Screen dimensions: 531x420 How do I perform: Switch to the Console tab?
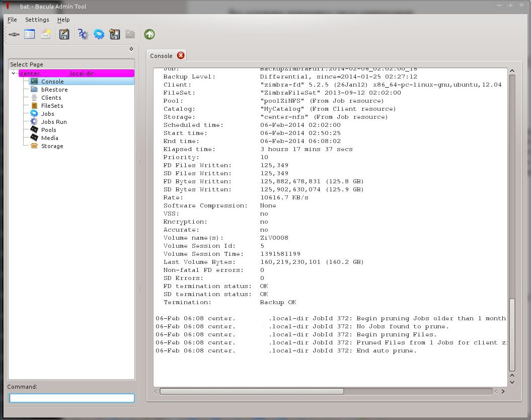point(161,56)
